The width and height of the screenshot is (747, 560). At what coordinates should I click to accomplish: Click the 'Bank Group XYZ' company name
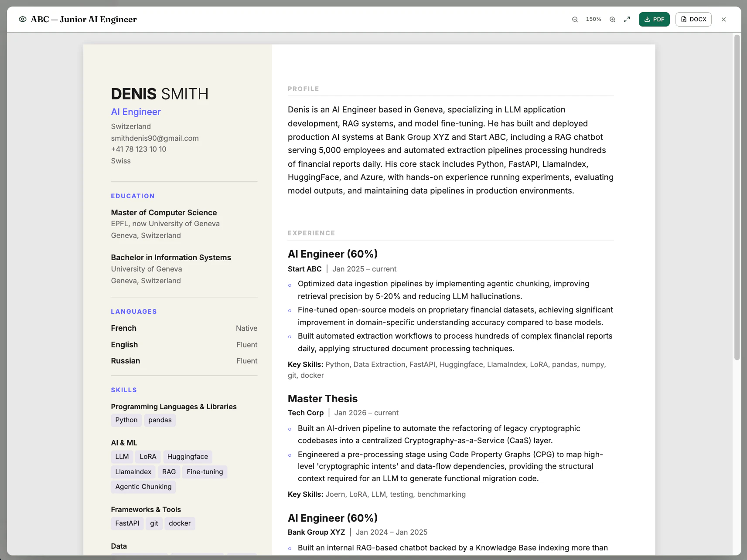[x=317, y=532]
